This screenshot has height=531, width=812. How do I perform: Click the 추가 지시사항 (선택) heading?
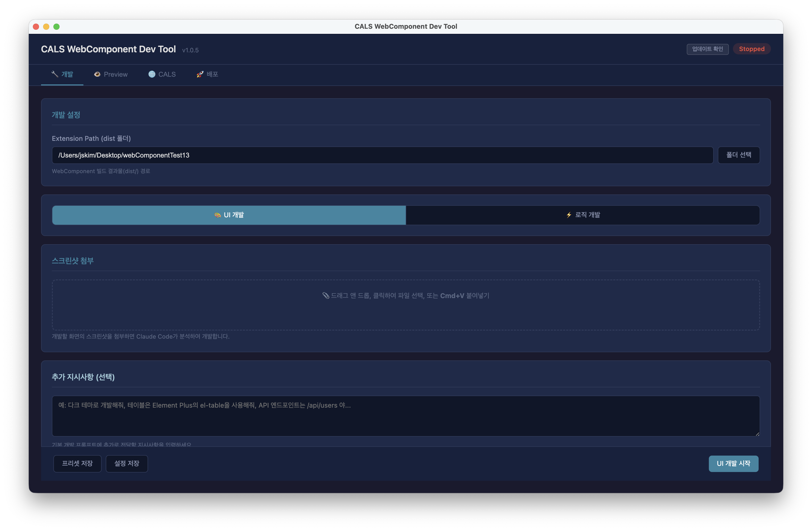tap(83, 377)
